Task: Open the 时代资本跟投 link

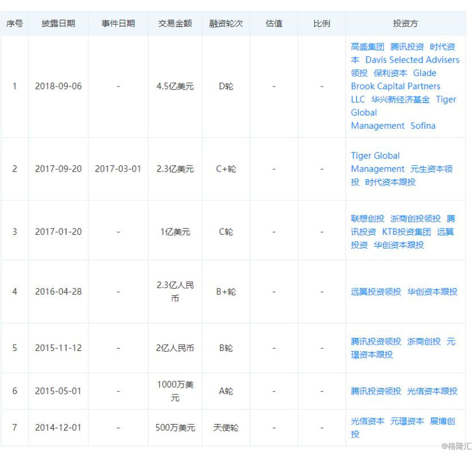Action: (391, 182)
